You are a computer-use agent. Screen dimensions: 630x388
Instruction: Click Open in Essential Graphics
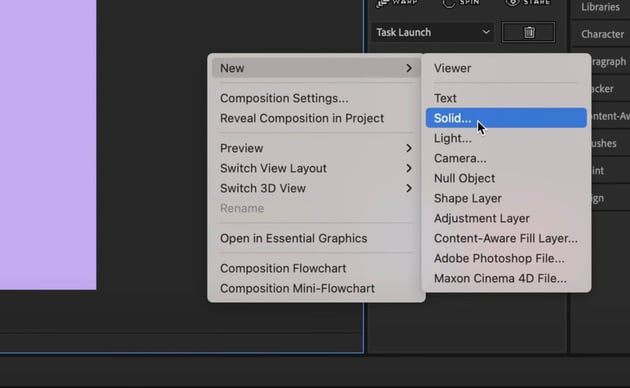tap(316, 239)
